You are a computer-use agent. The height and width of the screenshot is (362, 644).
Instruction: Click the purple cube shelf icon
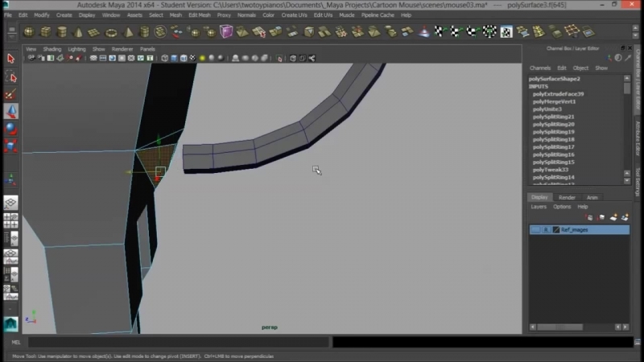[x=226, y=31]
